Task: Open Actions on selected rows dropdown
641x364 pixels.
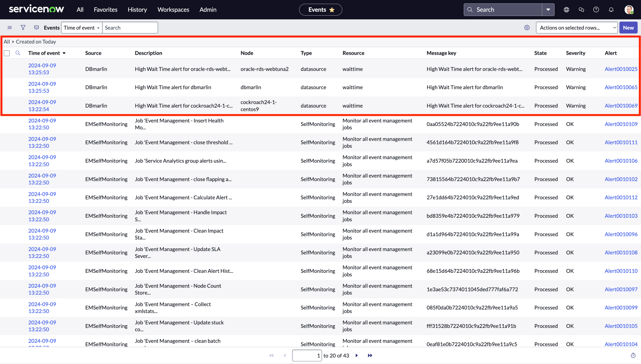Action: (x=577, y=28)
